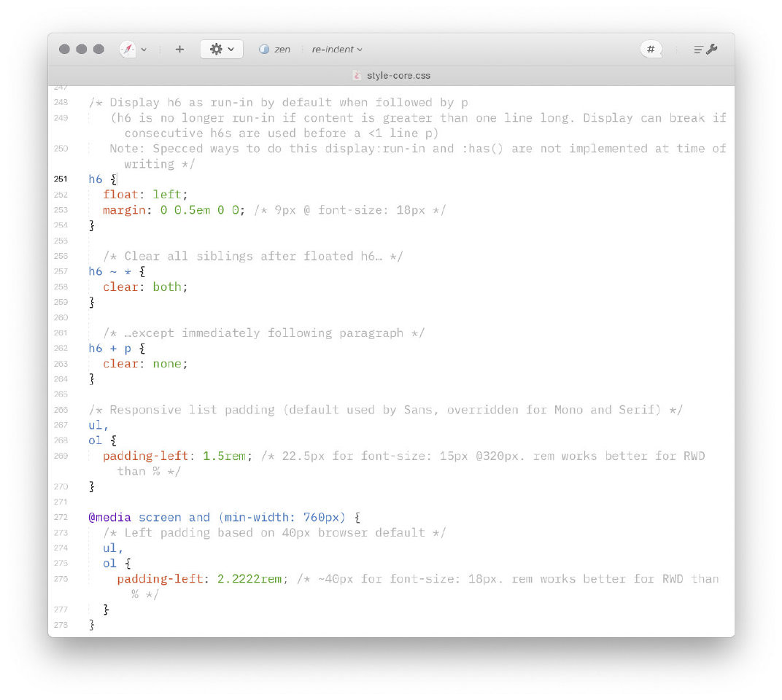Select the style-core.css title label
The image size is (782, 700).
click(x=398, y=75)
